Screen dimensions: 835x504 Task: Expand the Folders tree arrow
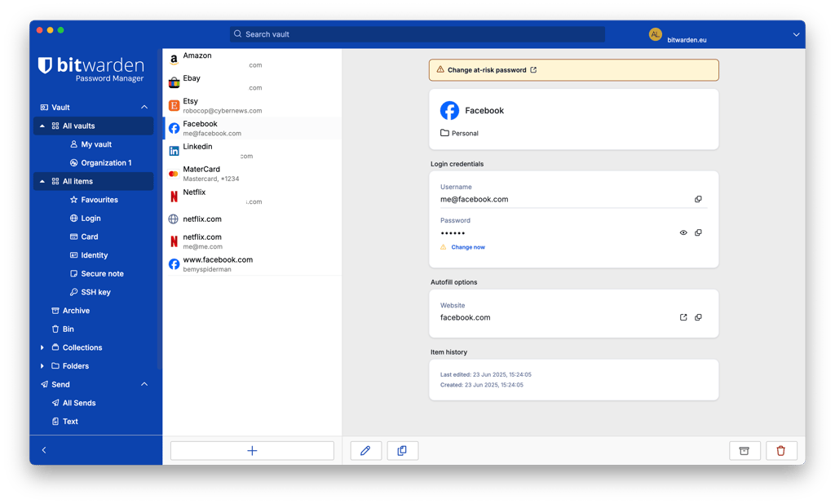pyautogui.click(x=42, y=366)
